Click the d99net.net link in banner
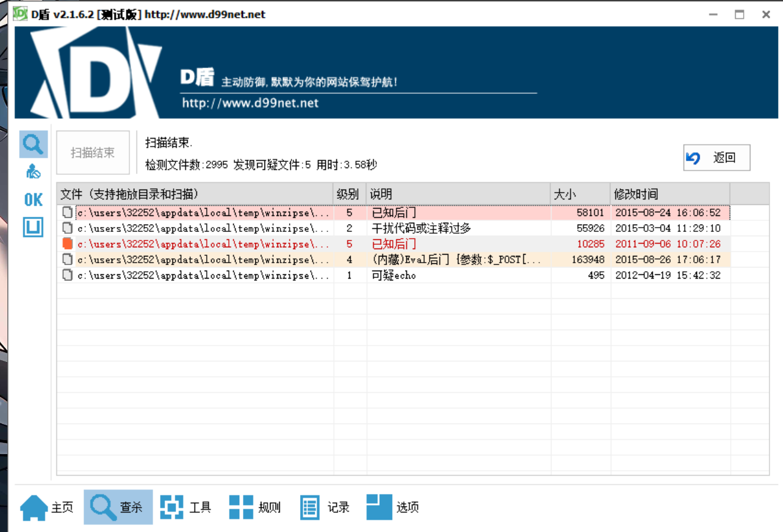The image size is (783, 532). point(250,103)
